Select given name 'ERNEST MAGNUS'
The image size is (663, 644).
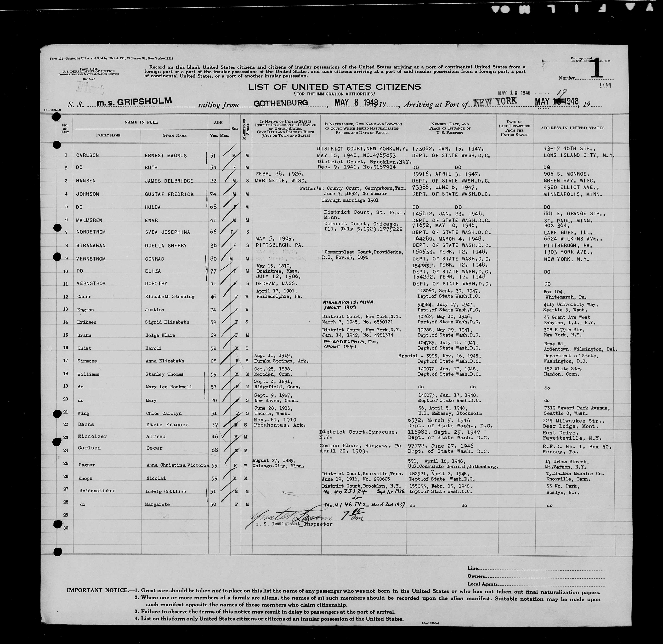point(166,156)
